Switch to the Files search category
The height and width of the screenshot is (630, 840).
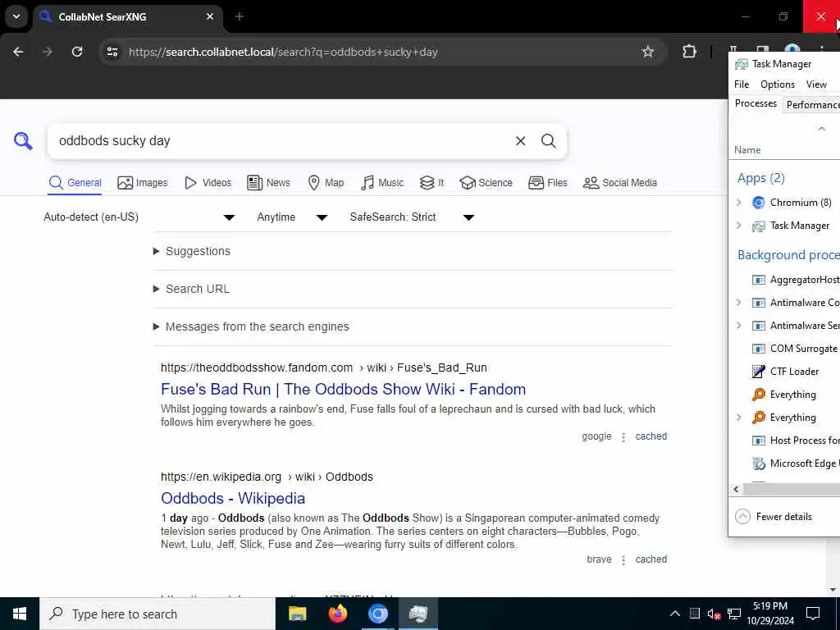[547, 183]
